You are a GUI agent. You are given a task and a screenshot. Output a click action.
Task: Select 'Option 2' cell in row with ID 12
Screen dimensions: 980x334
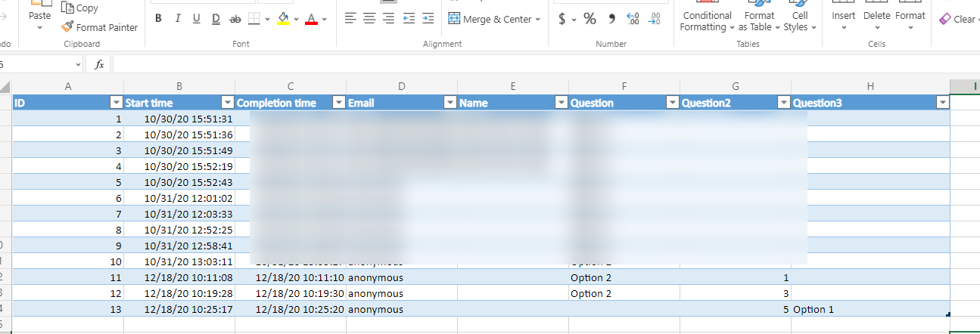point(624,293)
